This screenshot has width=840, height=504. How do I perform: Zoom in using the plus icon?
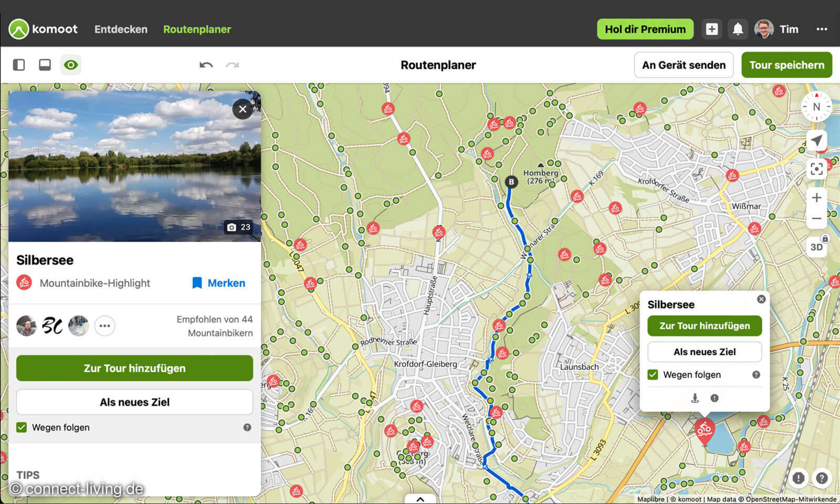817,197
